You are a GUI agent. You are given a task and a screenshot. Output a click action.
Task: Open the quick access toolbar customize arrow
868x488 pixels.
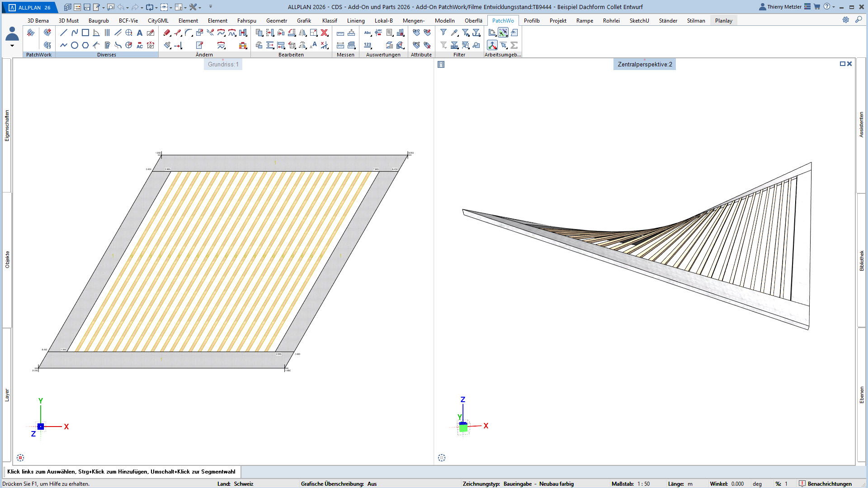click(x=211, y=7)
